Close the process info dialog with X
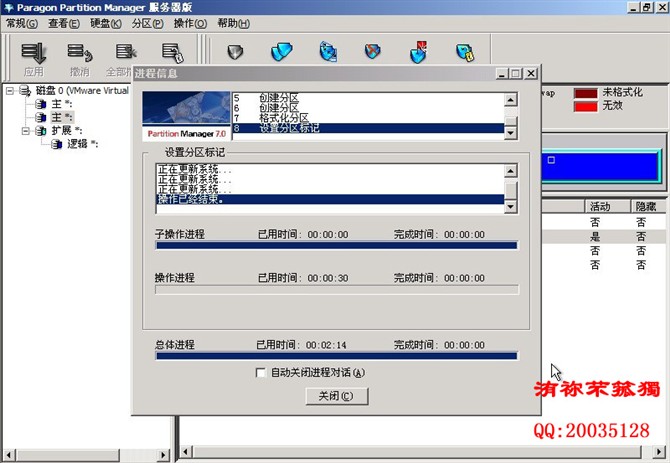This screenshot has width=670, height=463. [530, 73]
